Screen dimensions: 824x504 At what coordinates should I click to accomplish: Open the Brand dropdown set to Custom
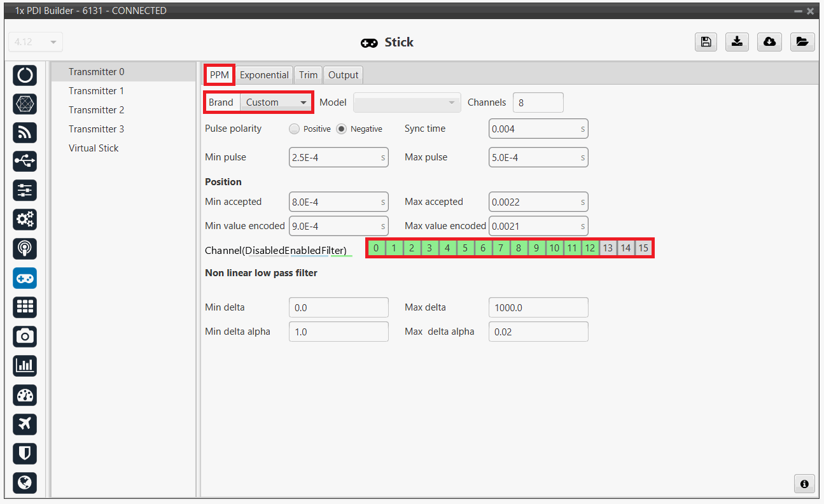(276, 102)
